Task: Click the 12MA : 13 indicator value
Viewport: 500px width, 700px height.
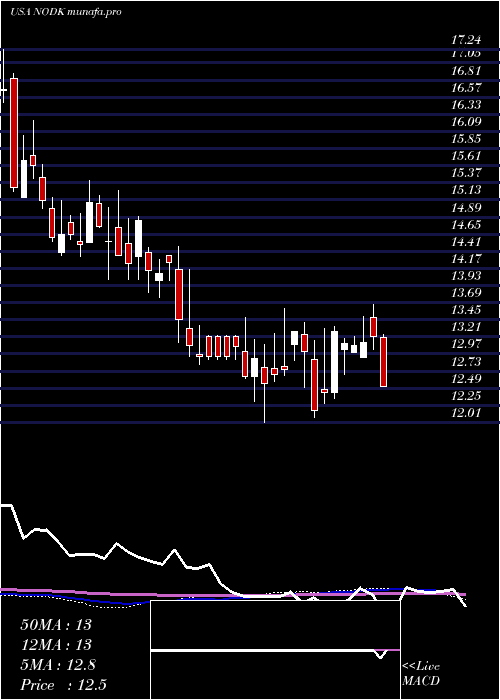Action: point(56,645)
